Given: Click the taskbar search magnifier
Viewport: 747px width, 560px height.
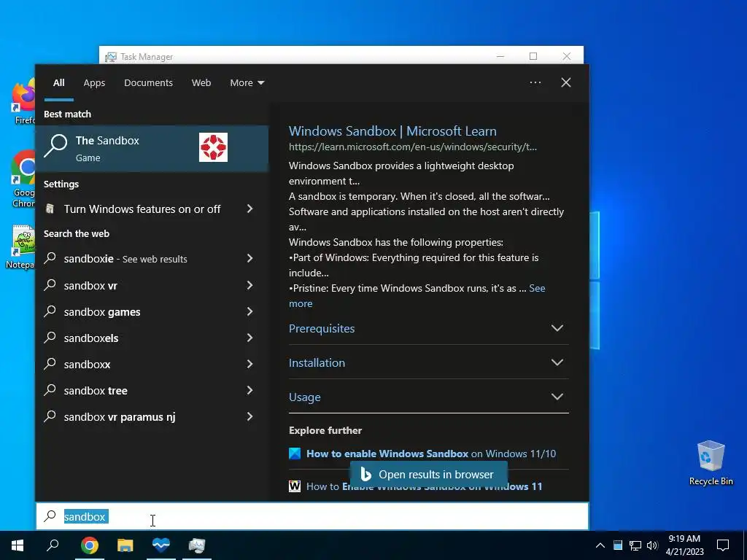Looking at the screenshot, I should point(53,545).
